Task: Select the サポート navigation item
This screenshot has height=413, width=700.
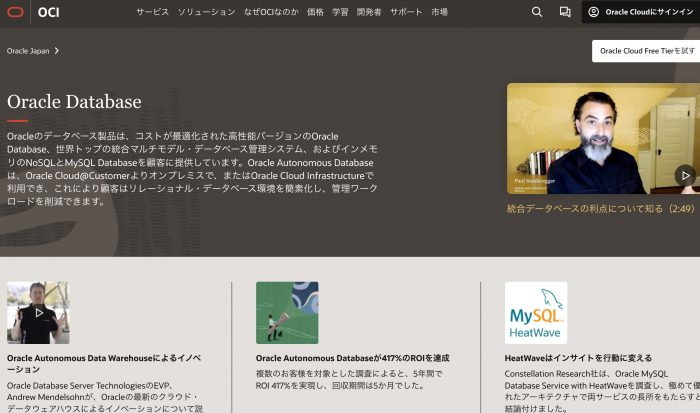Action: click(x=406, y=12)
